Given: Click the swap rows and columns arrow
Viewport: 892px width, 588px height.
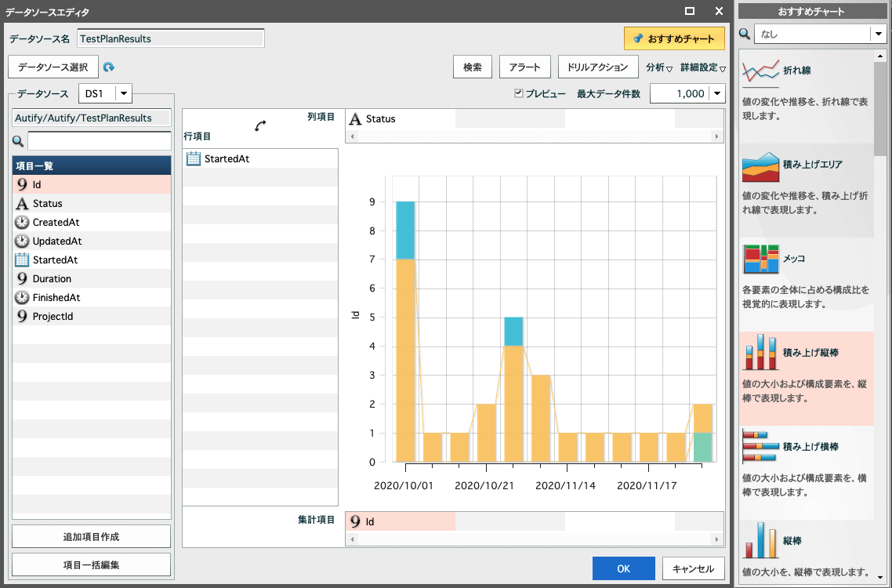Looking at the screenshot, I should click(x=260, y=125).
